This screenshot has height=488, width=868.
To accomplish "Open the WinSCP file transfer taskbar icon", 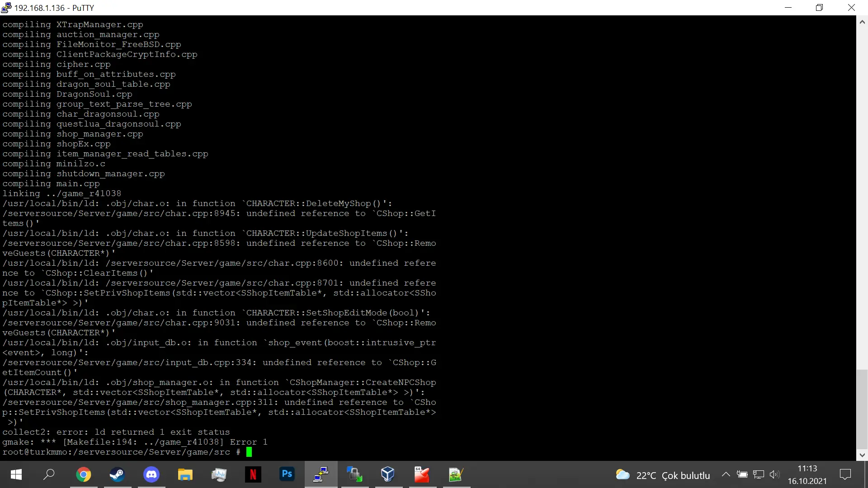I will (x=355, y=474).
